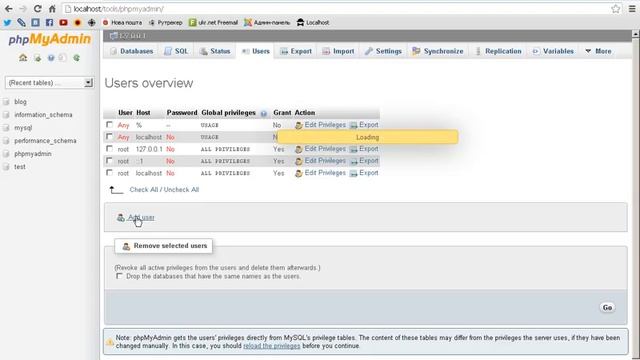Click the browser home icon
This screenshot has width=640, height=360.
coord(52,9)
